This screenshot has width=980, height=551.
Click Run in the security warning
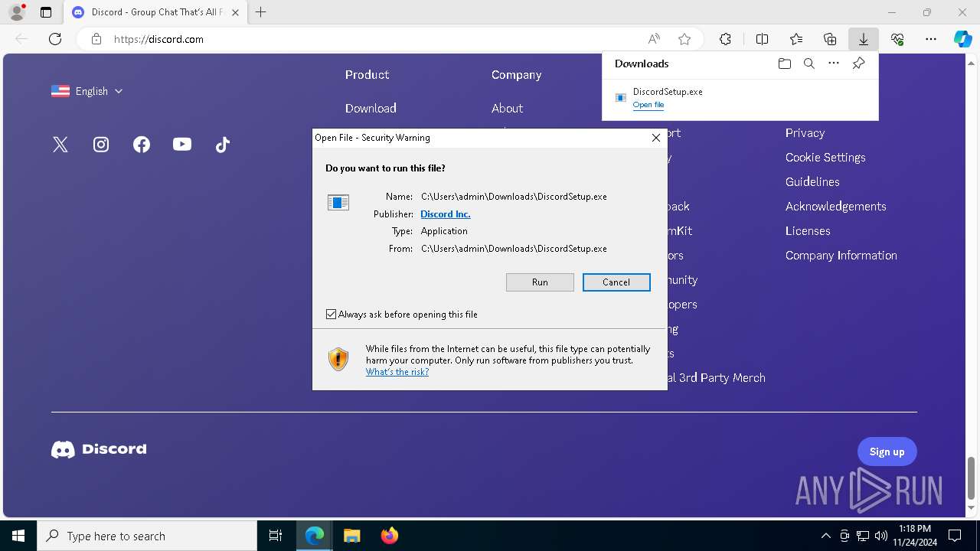click(540, 282)
